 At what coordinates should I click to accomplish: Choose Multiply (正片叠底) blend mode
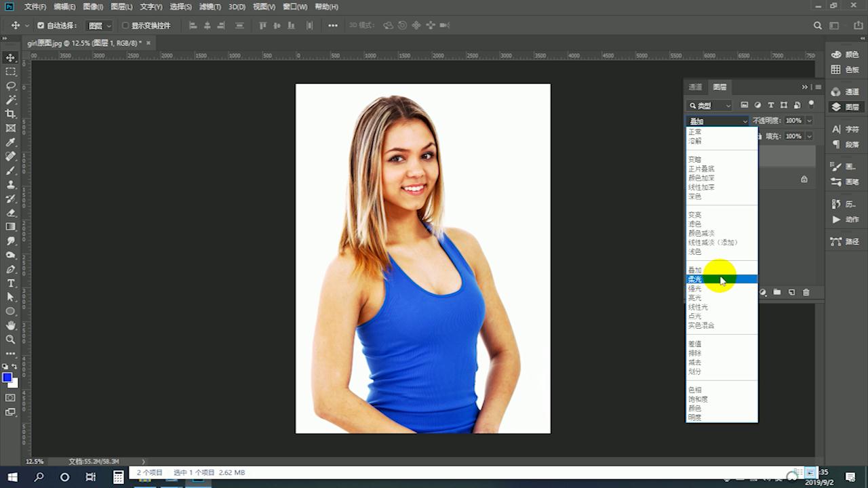701,169
